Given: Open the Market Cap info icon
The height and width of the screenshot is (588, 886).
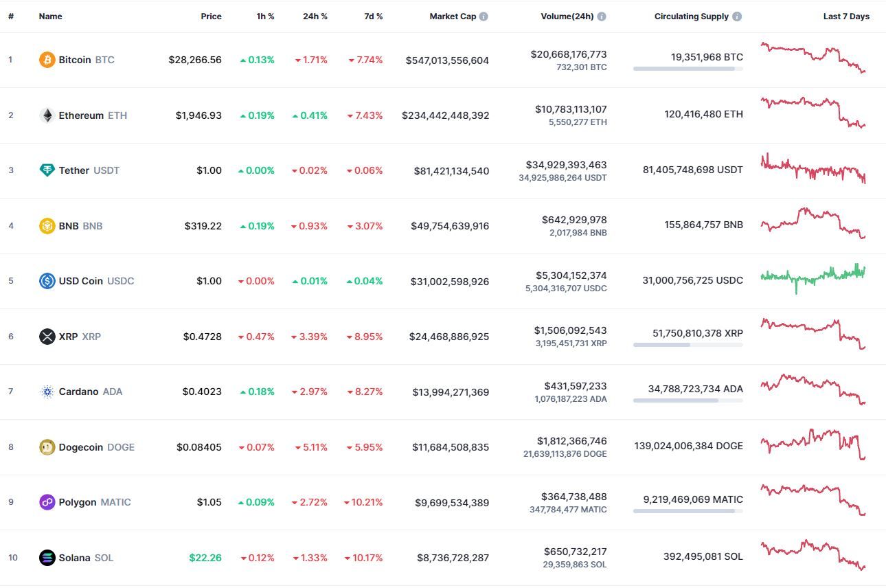Looking at the screenshot, I should click(x=484, y=16).
